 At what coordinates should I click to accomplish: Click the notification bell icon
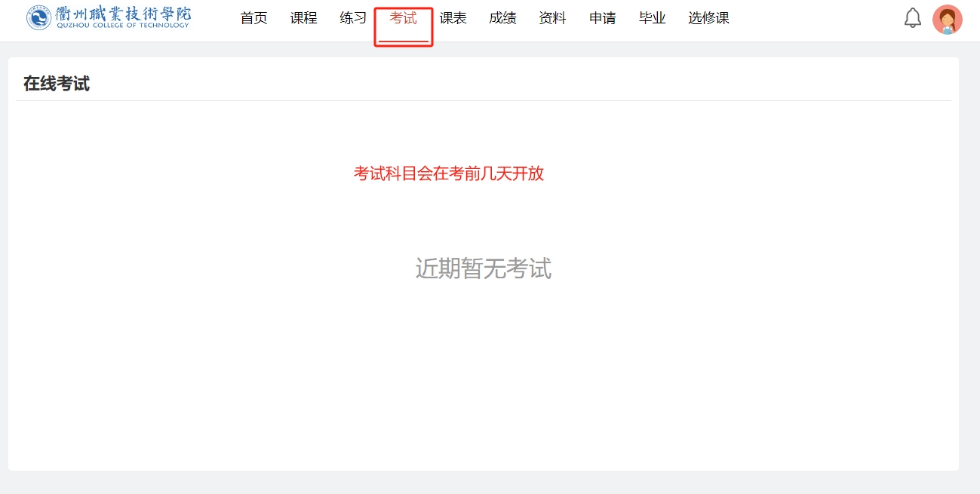coord(913,18)
